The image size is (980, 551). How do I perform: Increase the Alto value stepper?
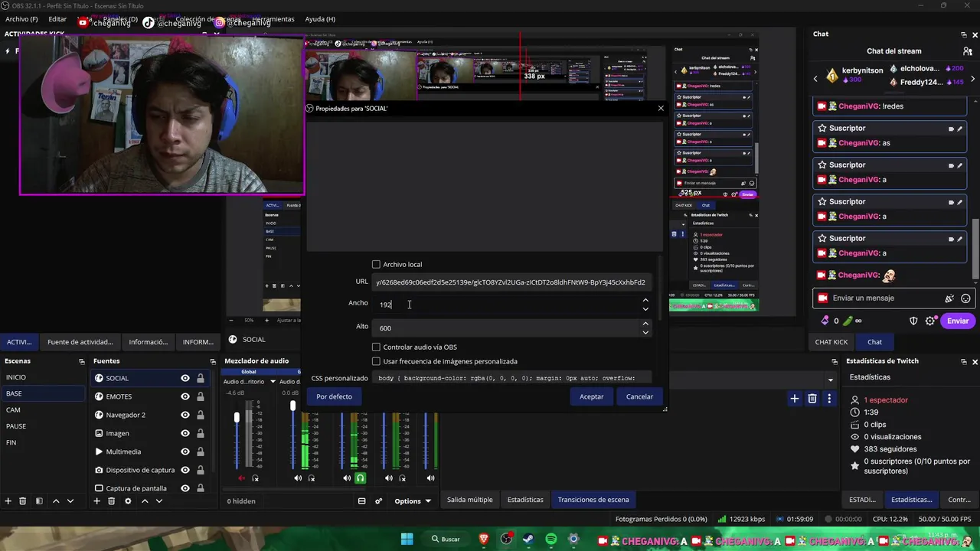(x=645, y=324)
